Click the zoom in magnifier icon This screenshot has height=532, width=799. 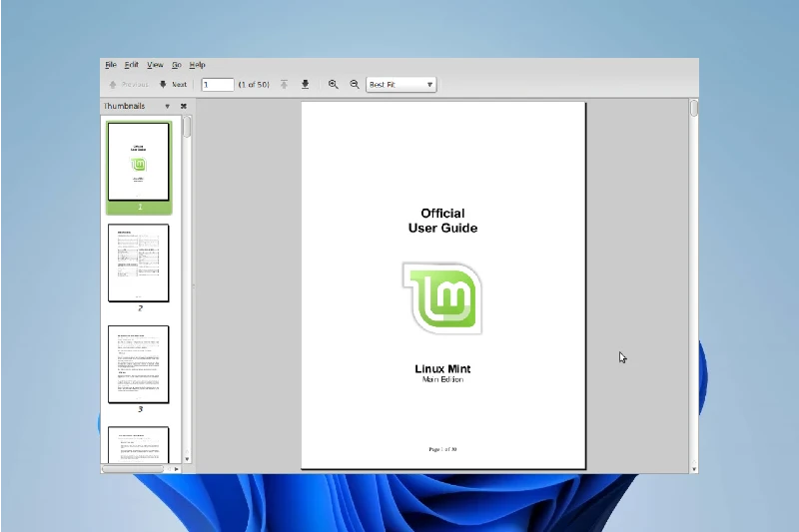(x=334, y=85)
